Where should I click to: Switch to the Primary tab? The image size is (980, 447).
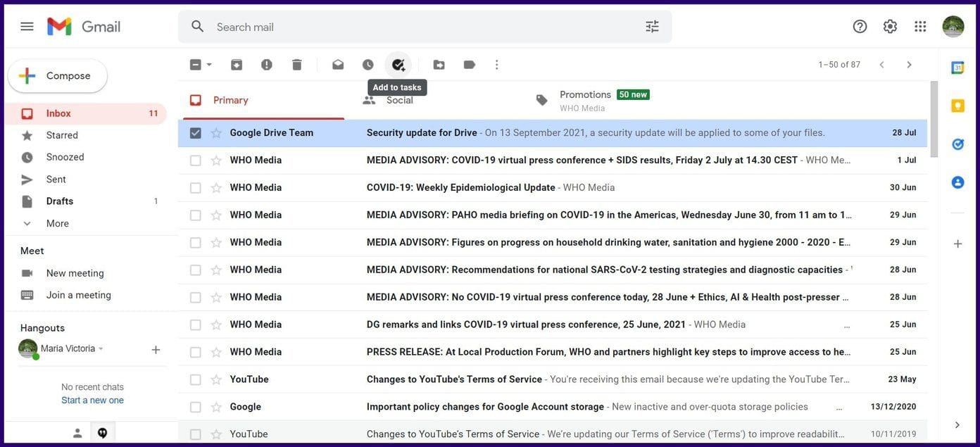262,100
